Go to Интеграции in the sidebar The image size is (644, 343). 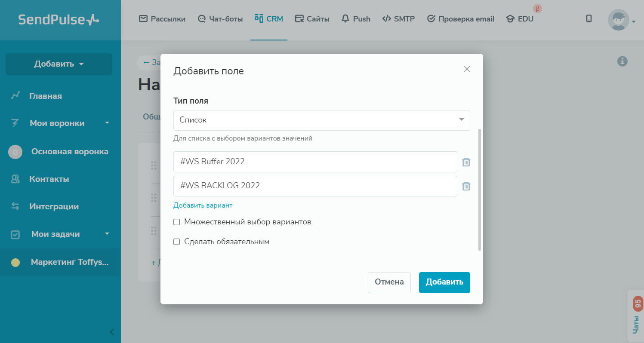pyautogui.click(x=54, y=207)
